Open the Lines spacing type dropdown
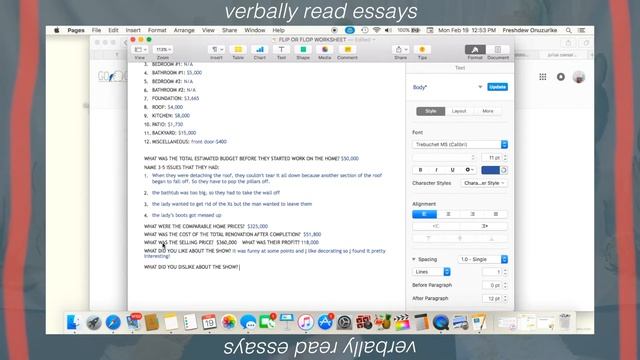Image resolution: width=640 pixels, height=360 pixels. pyautogui.click(x=431, y=272)
